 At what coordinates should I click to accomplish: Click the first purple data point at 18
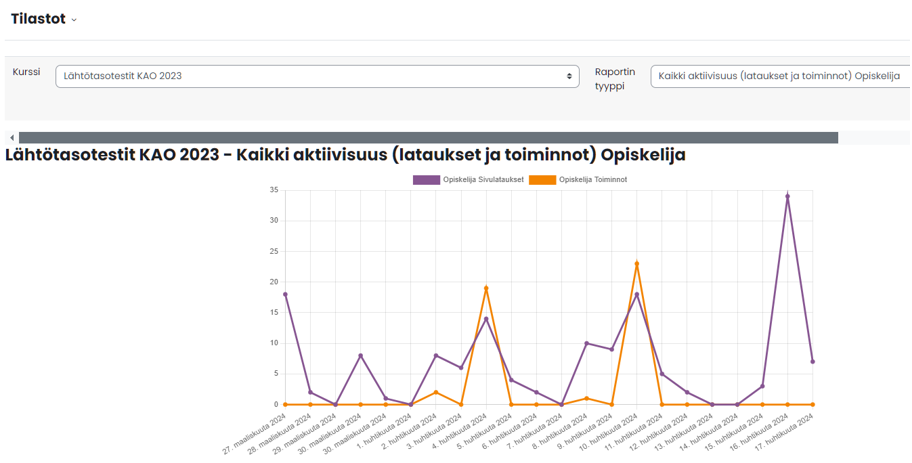tap(285, 294)
